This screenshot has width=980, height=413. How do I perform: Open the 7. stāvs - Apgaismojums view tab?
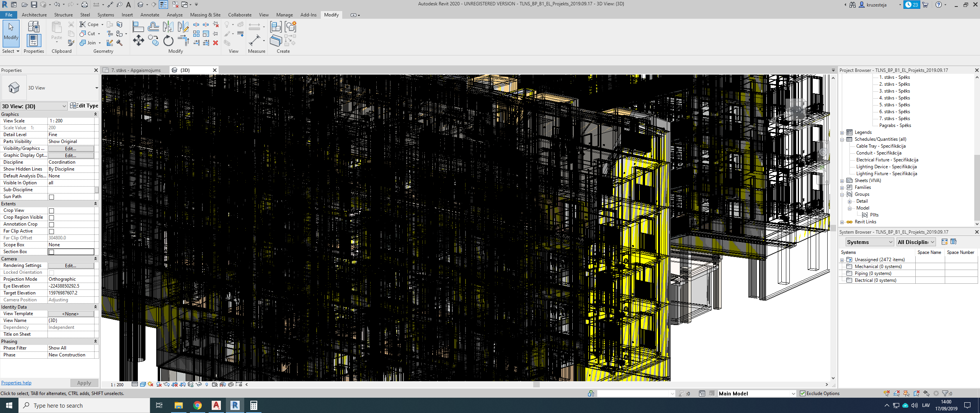(x=136, y=70)
